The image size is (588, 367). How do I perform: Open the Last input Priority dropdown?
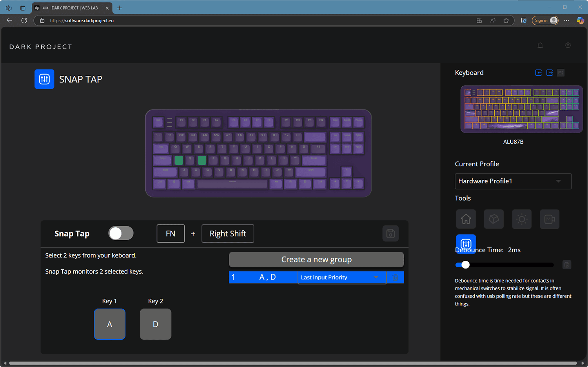click(342, 278)
